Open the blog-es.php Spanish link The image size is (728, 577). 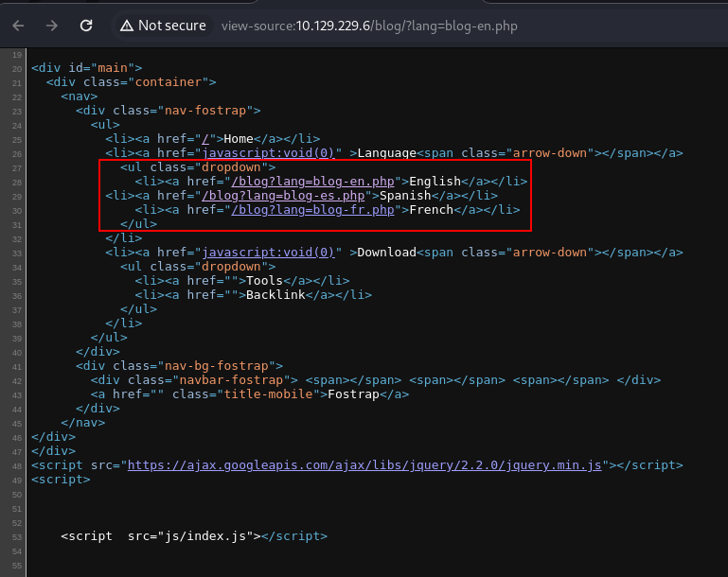coord(283,196)
